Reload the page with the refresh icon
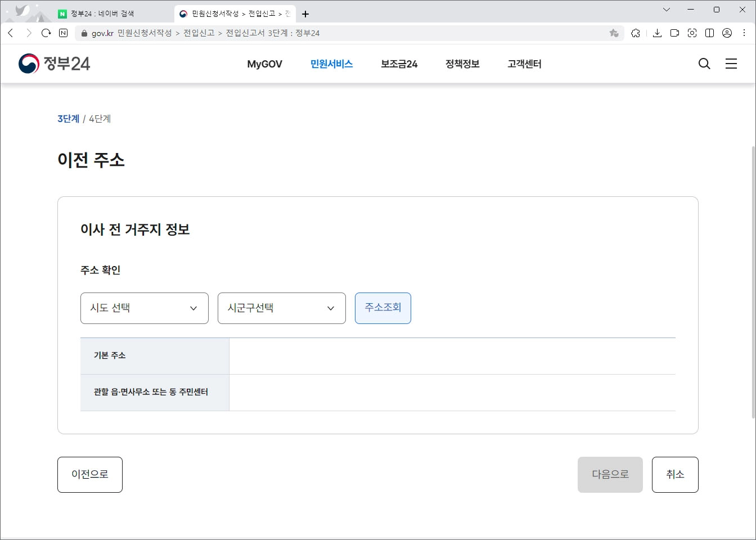Screen dimensions: 756x540 (46, 33)
